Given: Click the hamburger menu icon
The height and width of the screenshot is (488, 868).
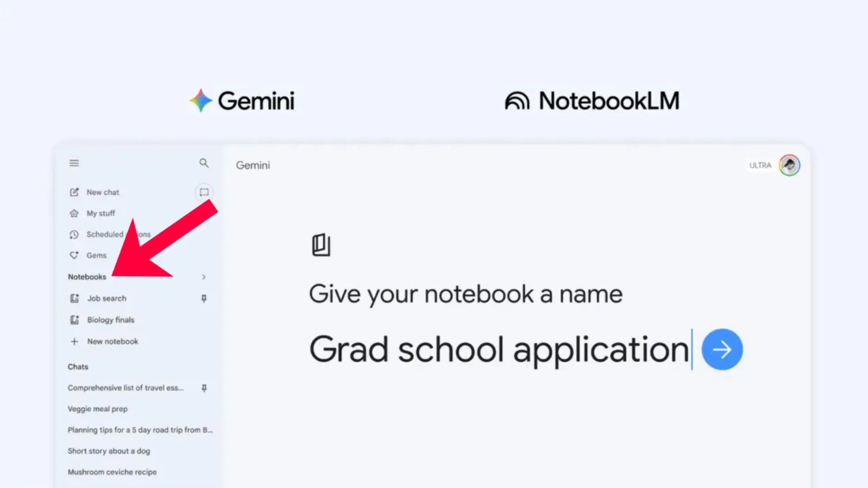Looking at the screenshot, I should pos(74,163).
